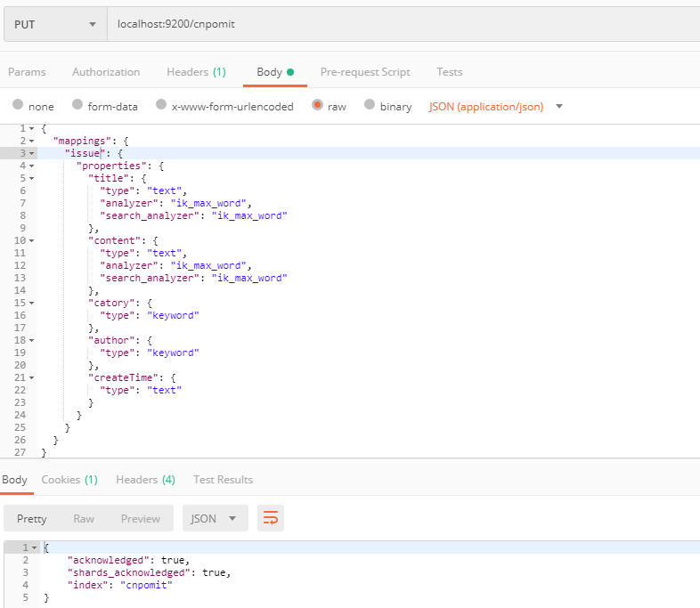Select the request Body tab
The height and width of the screenshot is (608, 700).
275,72
